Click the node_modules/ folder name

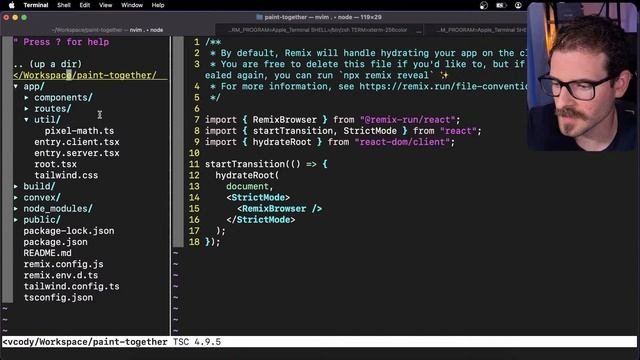tap(58, 209)
